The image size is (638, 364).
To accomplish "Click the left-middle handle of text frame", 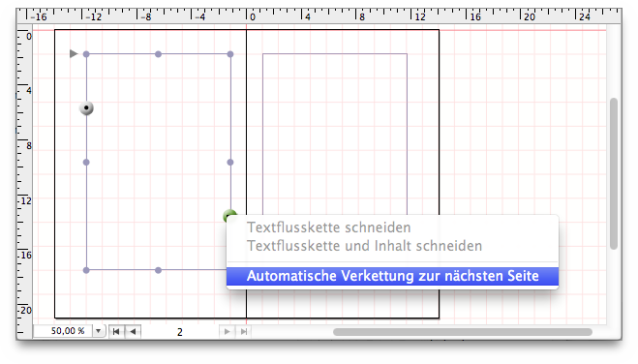I will pyautogui.click(x=86, y=163).
